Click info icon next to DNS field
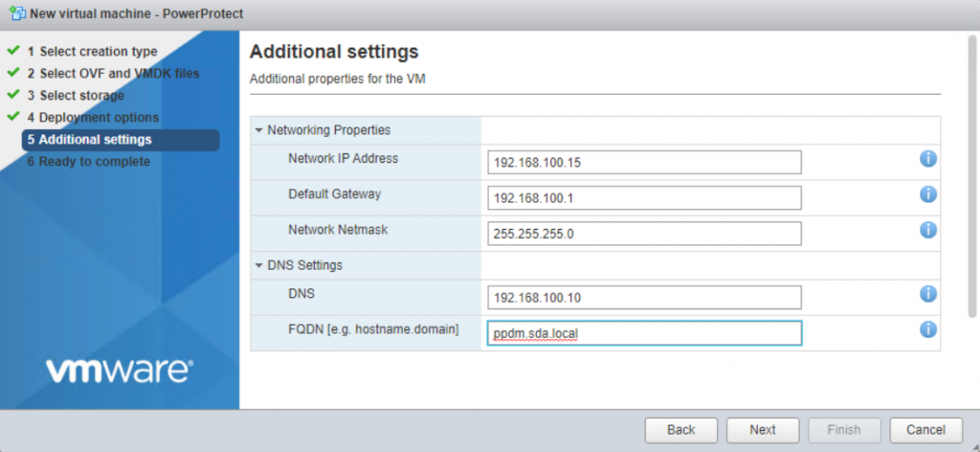Screen dimensions: 980x452 tap(927, 294)
